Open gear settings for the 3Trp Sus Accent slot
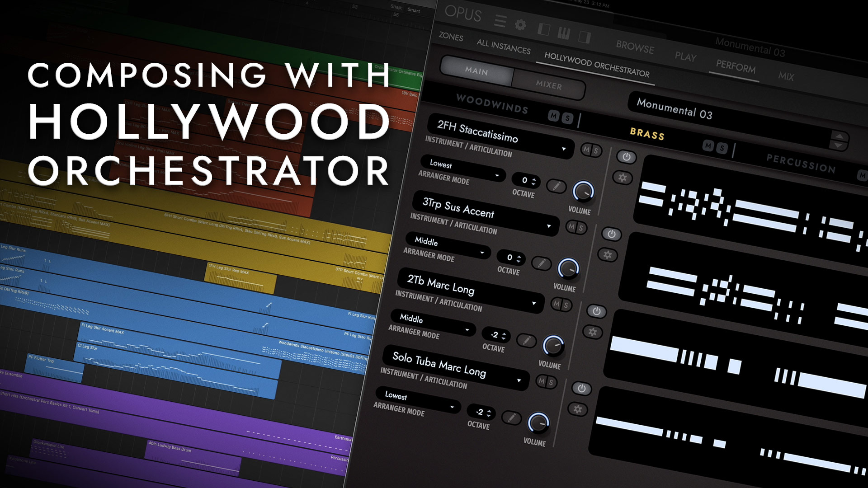The width and height of the screenshot is (868, 488). (608, 255)
